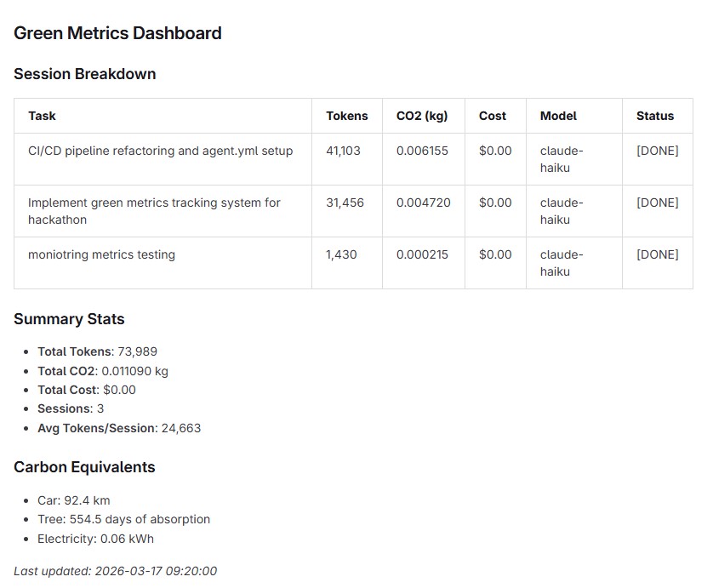Click the [DONE] status for moniotring metrics testing
This screenshot has width=713, height=588.
tap(658, 254)
